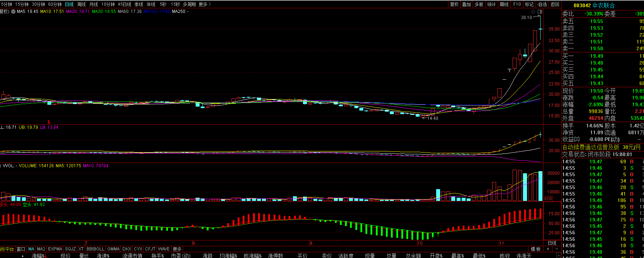Click the 返回 back button
This screenshot has width=644, height=258.
click(x=555, y=4)
